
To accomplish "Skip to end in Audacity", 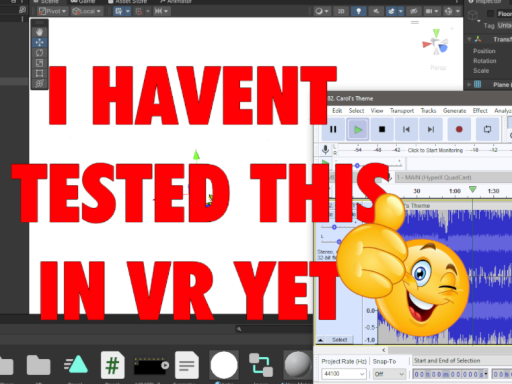I will (x=431, y=129).
